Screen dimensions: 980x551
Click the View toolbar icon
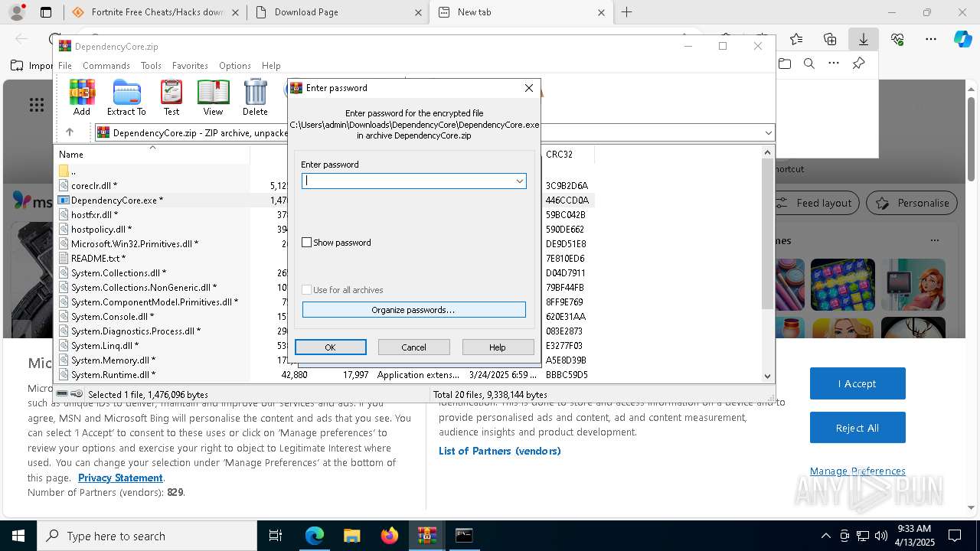213,97
